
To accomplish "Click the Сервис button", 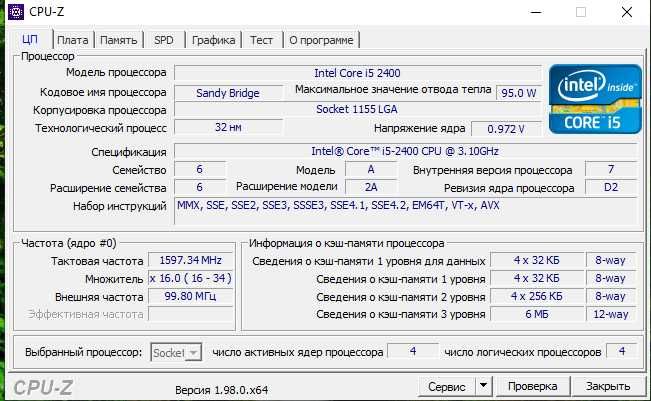I will [446, 386].
